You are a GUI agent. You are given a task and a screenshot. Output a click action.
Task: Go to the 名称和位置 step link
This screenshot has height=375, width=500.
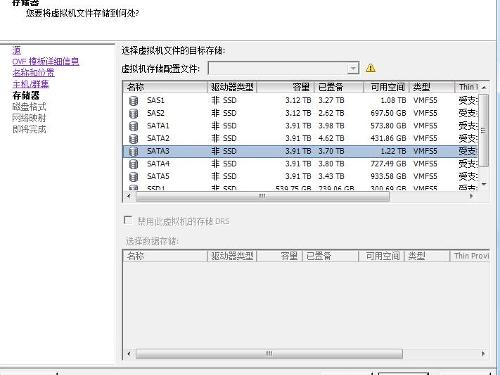[33, 73]
